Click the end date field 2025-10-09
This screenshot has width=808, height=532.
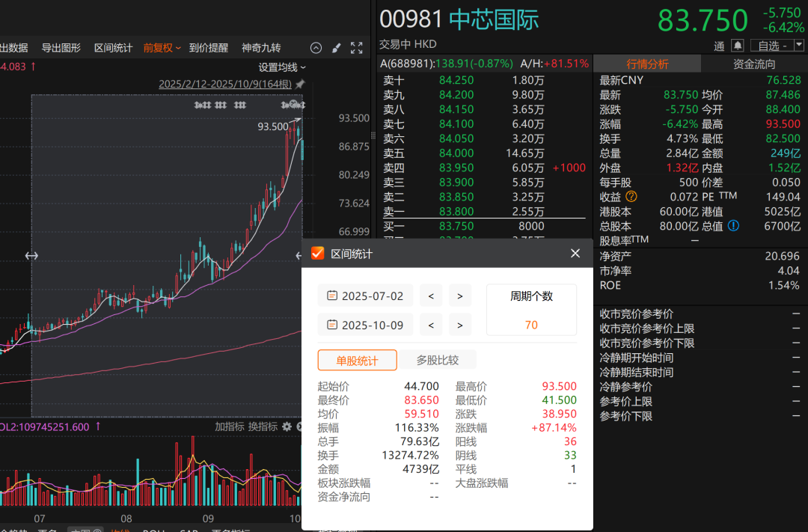click(365, 325)
